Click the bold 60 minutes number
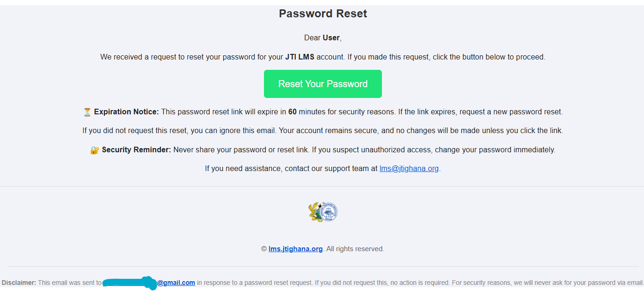Viewport: 644px width, 291px height. tap(293, 112)
